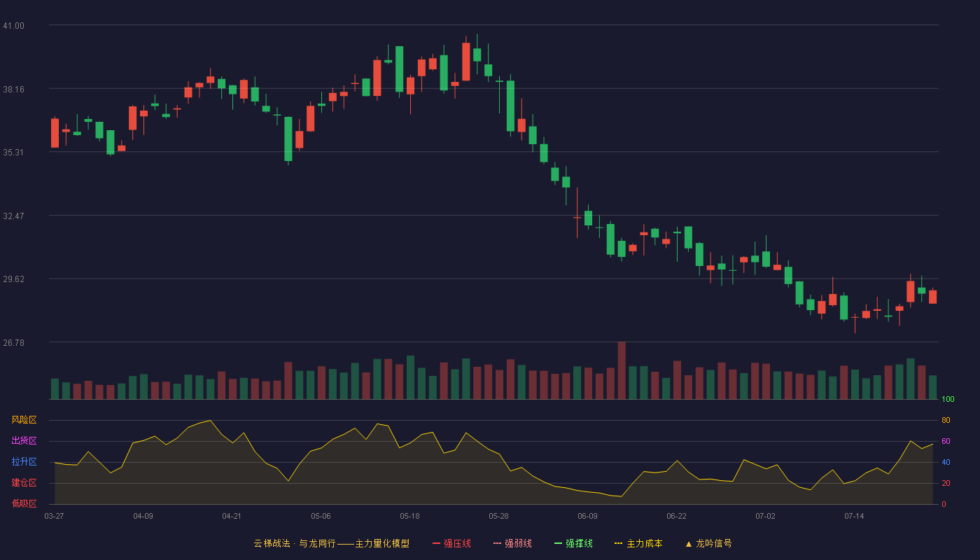Image resolution: width=980 pixels, height=560 pixels.
Task: Select the last red candlestick on the right
Action: pyautogui.click(x=932, y=296)
